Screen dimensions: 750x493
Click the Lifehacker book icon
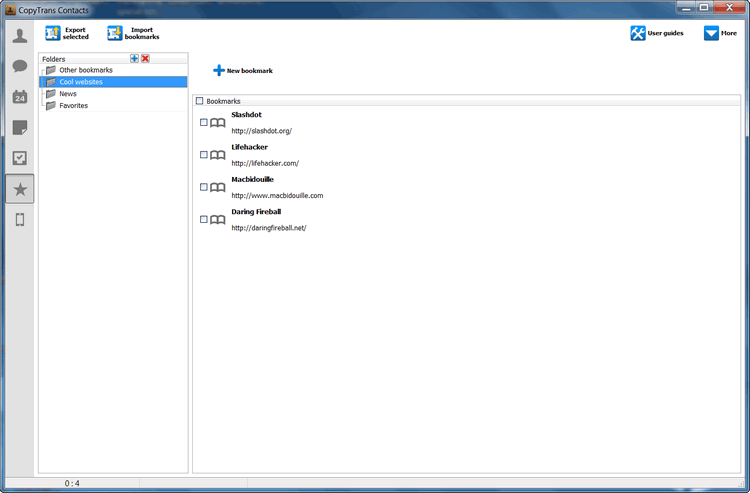coord(218,155)
